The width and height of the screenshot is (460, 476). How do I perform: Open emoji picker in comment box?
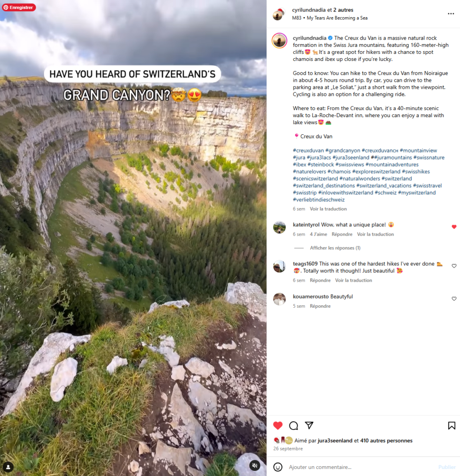(278, 467)
